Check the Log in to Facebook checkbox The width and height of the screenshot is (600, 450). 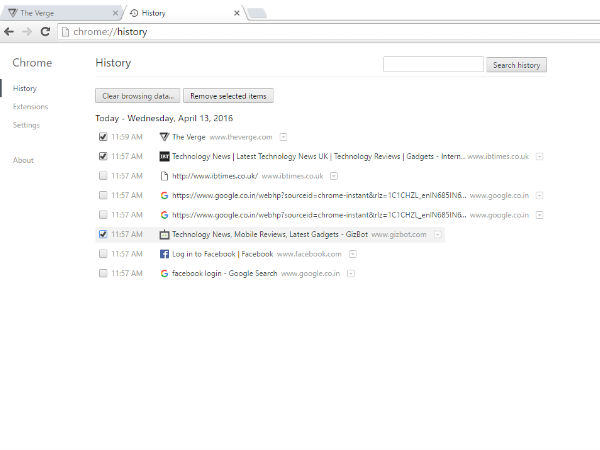coord(103,254)
